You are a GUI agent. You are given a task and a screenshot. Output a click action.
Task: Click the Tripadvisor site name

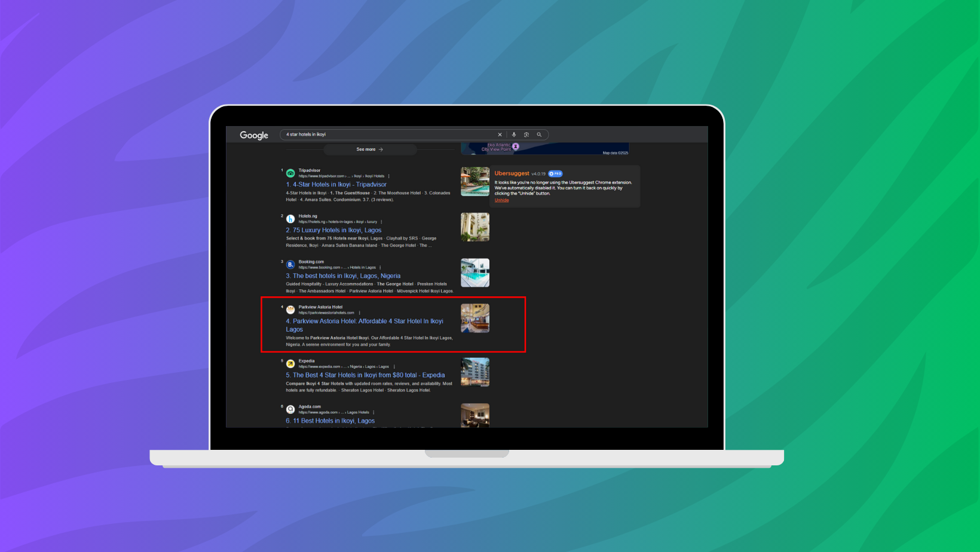pyautogui.click(x=310, y=170)
